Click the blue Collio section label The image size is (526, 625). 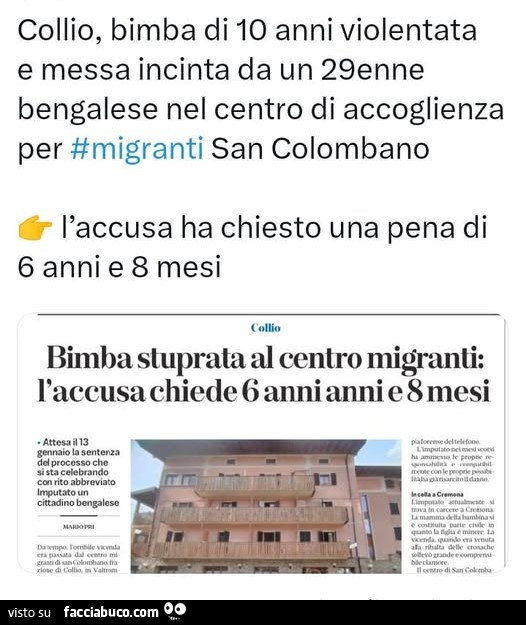tap(266, 328)
